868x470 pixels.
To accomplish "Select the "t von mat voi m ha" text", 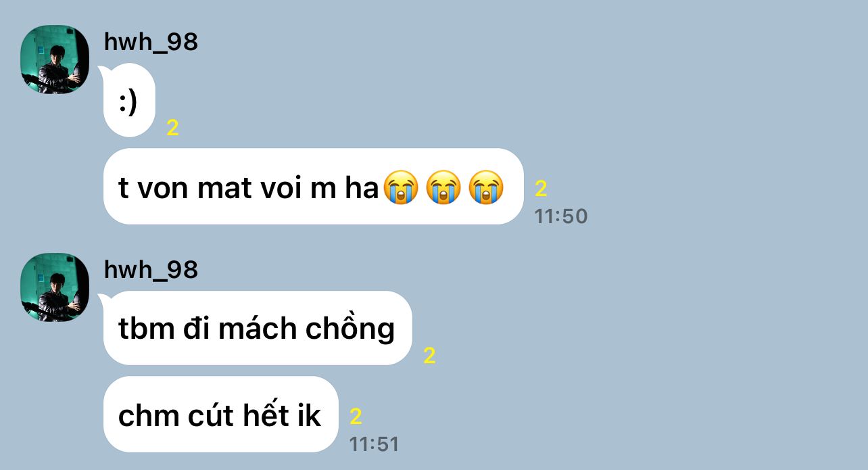I will (248, 189).
